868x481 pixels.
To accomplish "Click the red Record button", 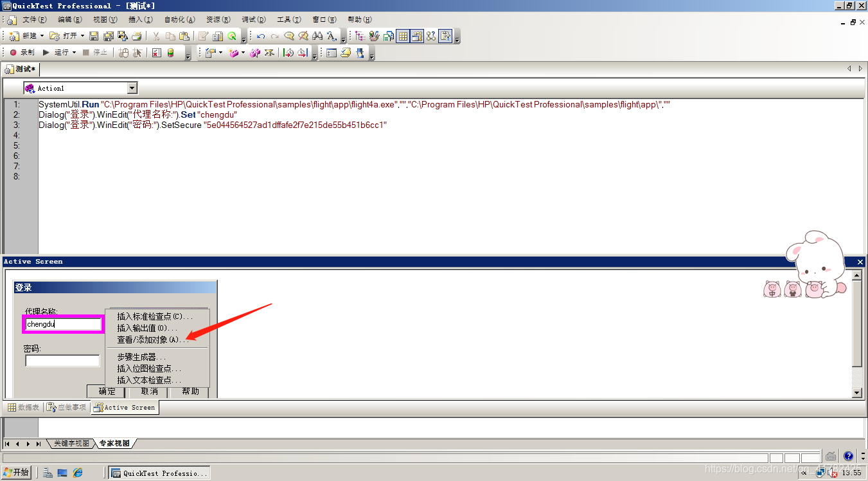I will [22, 53].
